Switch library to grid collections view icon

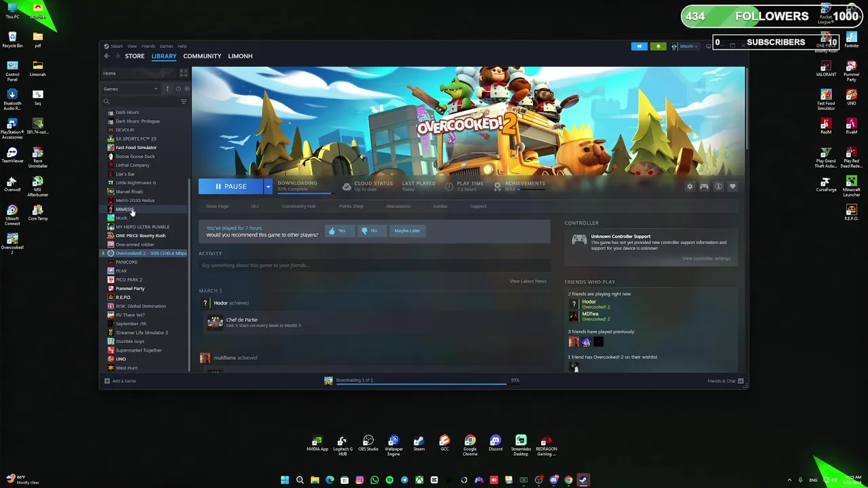tap(183, 73)
